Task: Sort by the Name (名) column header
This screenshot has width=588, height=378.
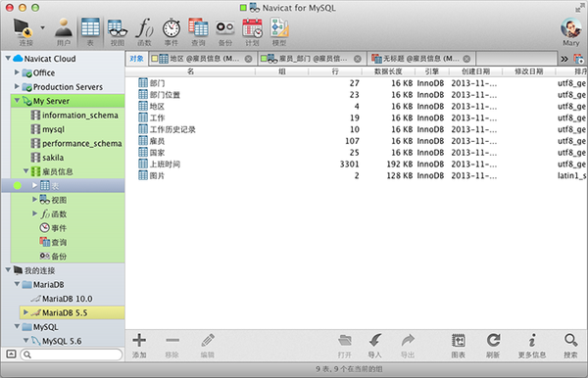Action: [x=190, y=71]
